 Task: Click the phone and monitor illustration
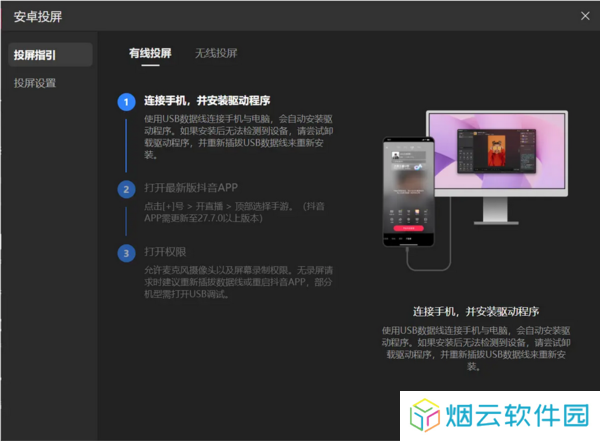point(475,190)
